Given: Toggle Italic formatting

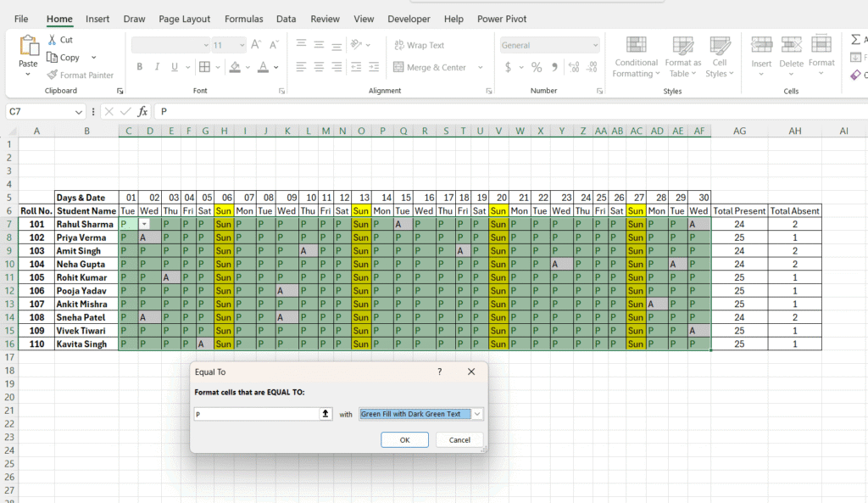Looking at the screenshot, I should click(157, 67).
